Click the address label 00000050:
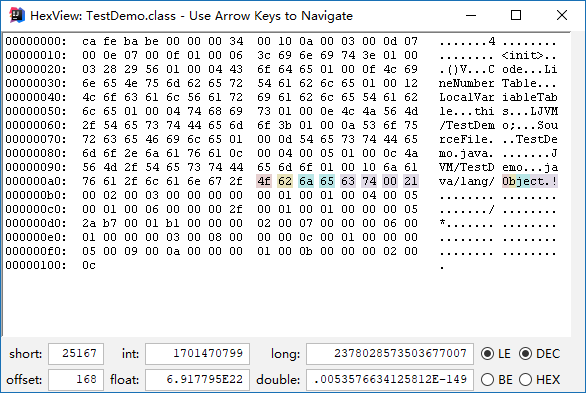The width and height of the screenshot is (586, 393). pos(36,111)
